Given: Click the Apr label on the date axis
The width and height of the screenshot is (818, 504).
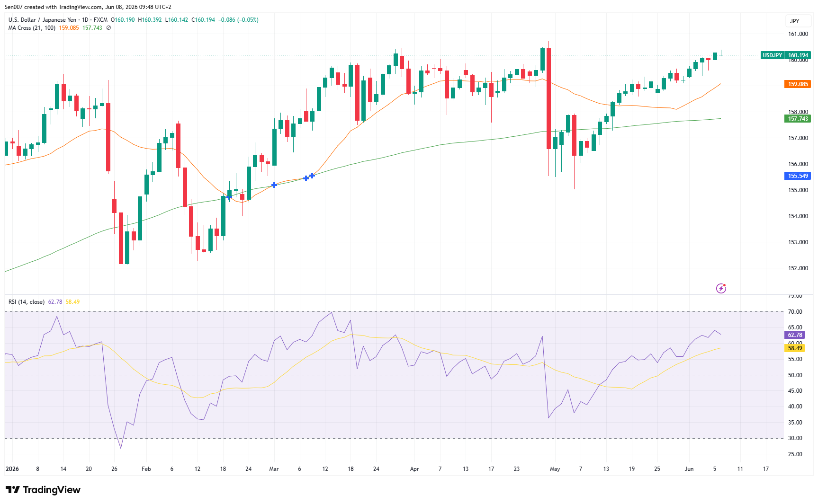Looking at the screenshot, I should pos(414,469).
